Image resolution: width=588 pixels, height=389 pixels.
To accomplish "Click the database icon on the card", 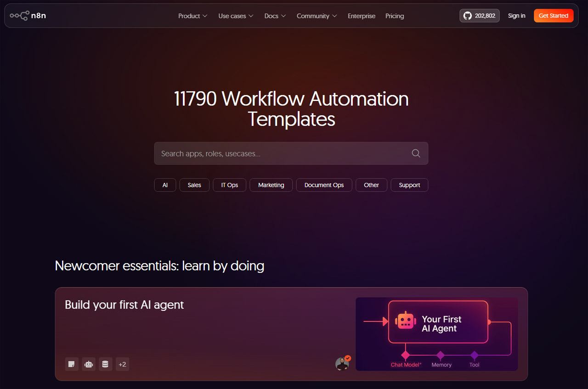I will [106, 364].
